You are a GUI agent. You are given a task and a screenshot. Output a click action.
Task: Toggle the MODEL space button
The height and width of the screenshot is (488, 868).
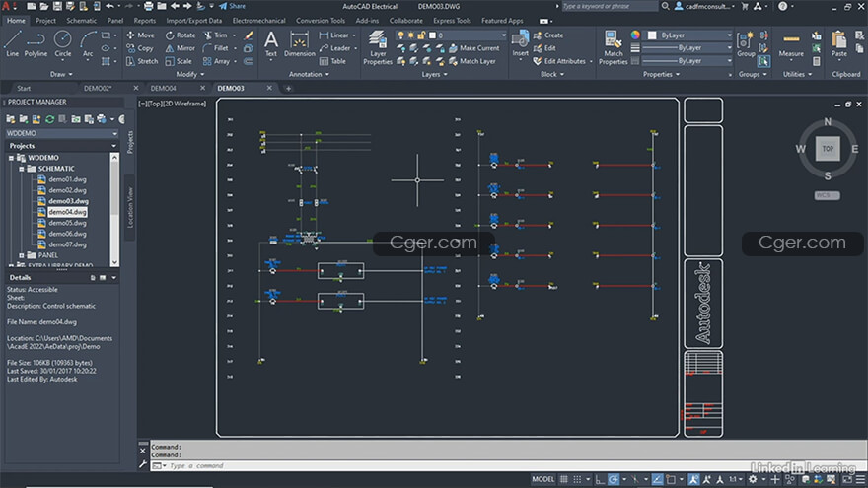543,479
